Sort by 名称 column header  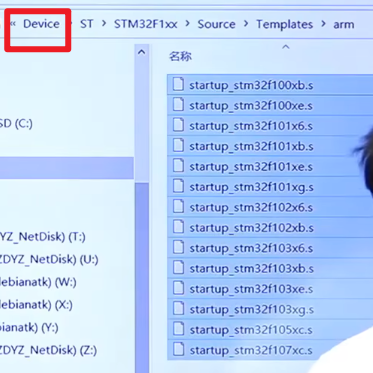[x=180, y=56]
